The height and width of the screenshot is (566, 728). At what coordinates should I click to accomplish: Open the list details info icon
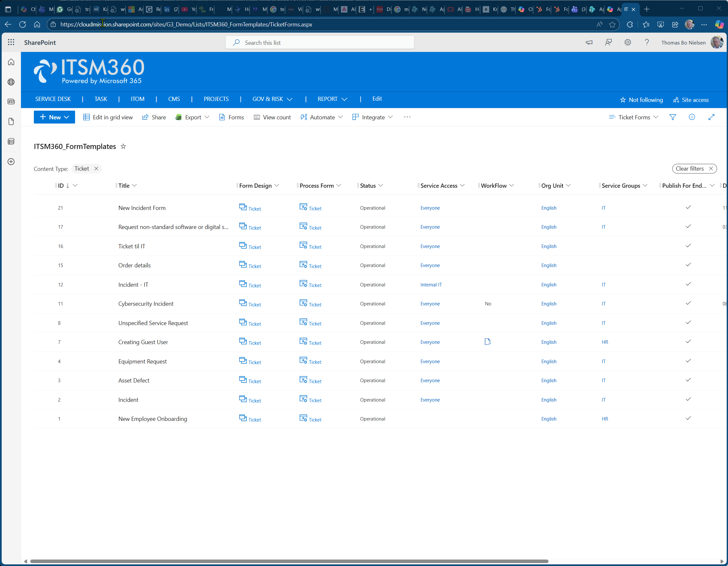tap(692, 117)
